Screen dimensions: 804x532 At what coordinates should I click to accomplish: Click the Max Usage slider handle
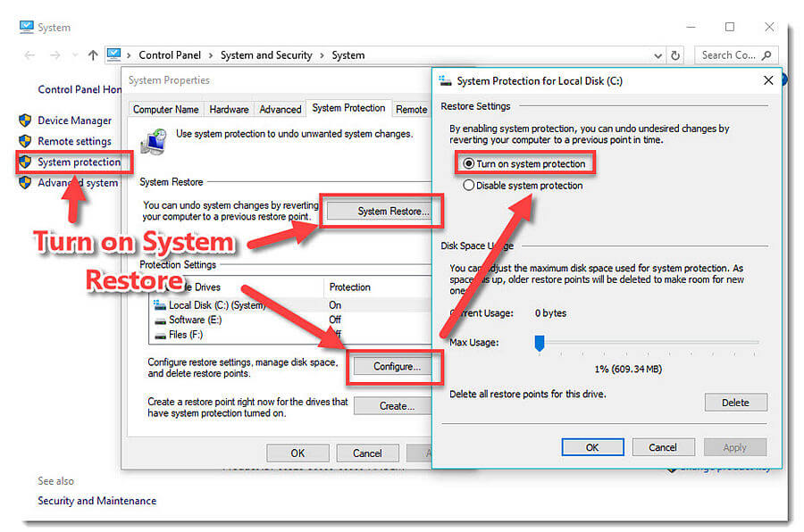[540, 343]
